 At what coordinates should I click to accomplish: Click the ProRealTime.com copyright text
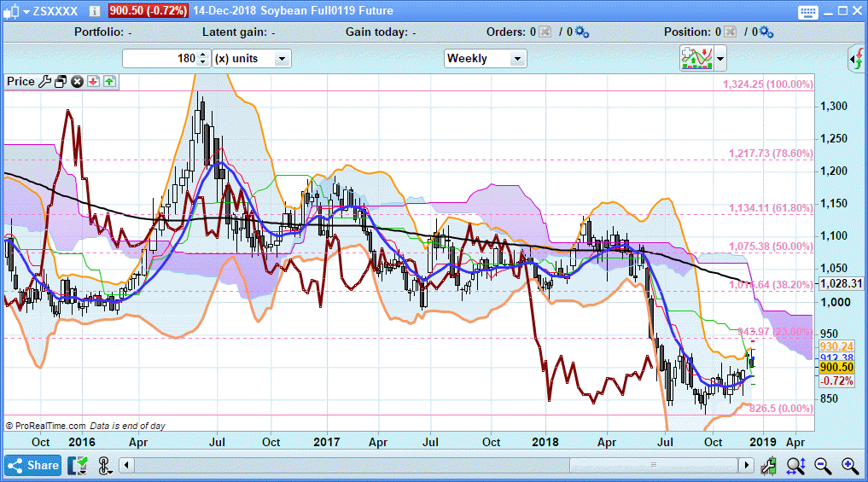(45, 426)
